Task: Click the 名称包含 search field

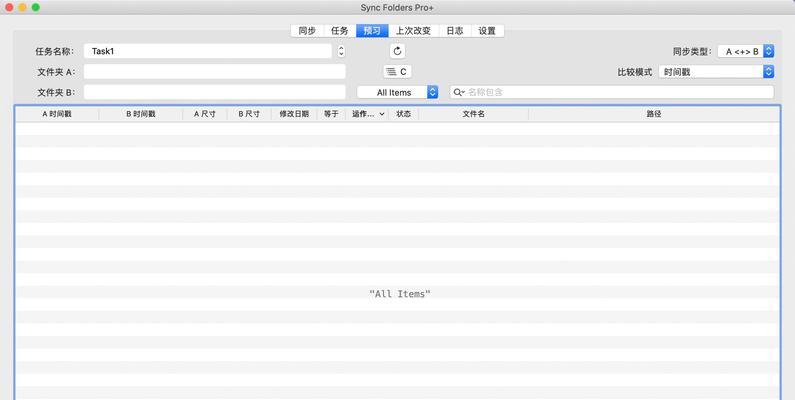Action: (612, 92)
